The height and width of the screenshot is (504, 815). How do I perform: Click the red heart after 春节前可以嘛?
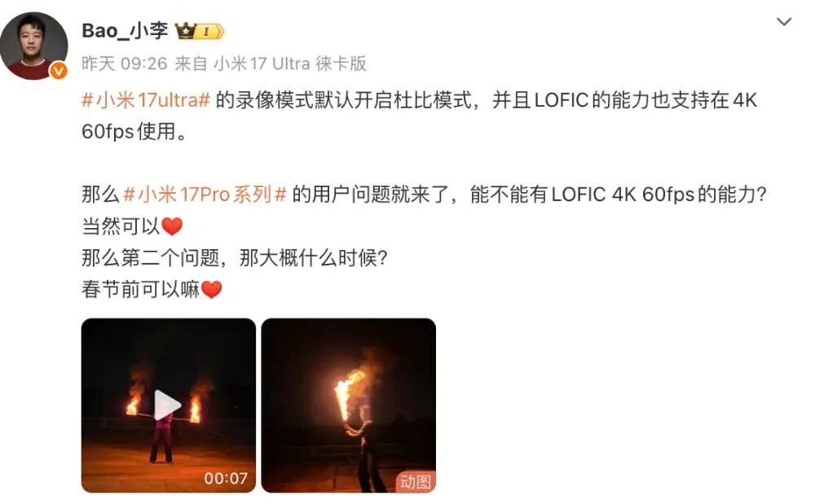(212, 289)
